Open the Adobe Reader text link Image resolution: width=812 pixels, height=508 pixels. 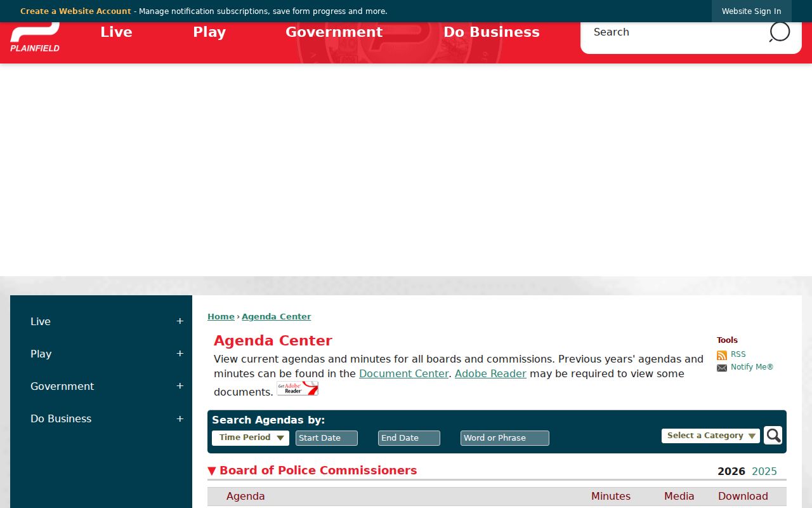[x=490, y=374]
